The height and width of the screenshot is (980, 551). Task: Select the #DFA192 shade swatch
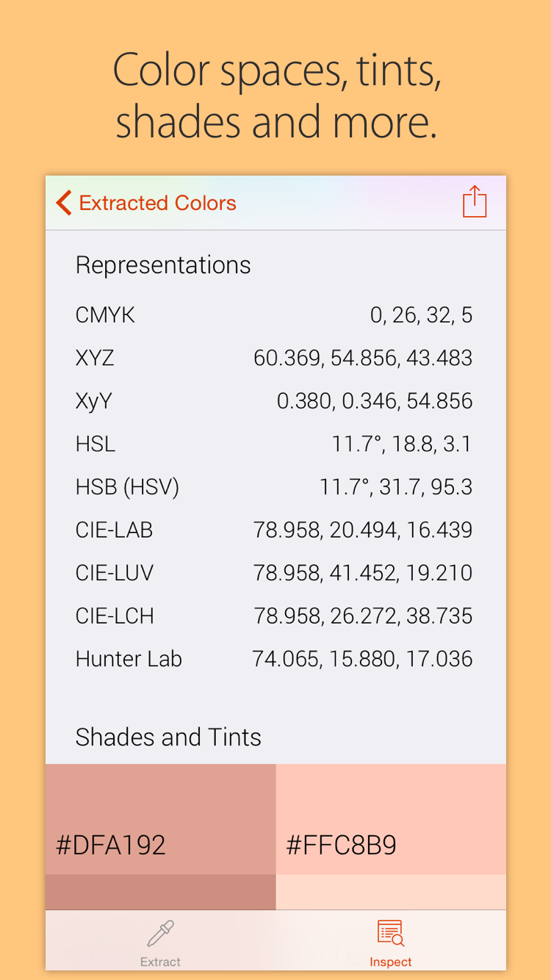(x=160, y=819)
